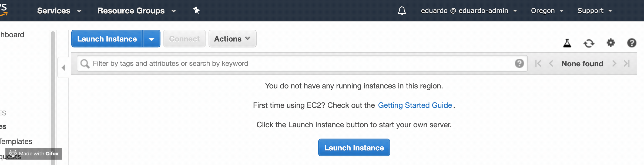
Task: Open the experiments flask icon
Action: pyautogui.click(x=567, y=43)
